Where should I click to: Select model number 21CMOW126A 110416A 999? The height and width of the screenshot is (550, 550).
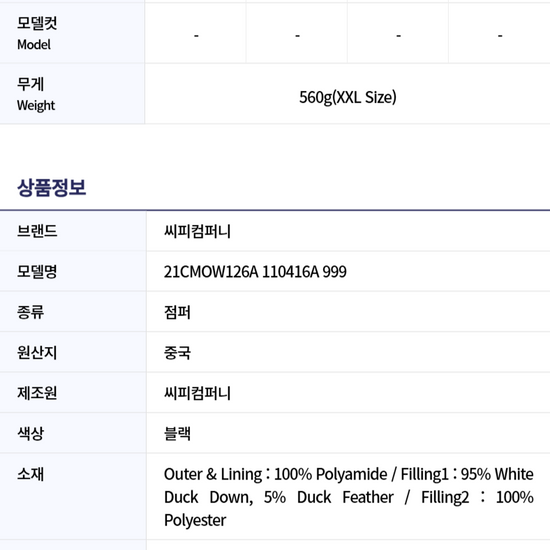[x=255, y=271]
